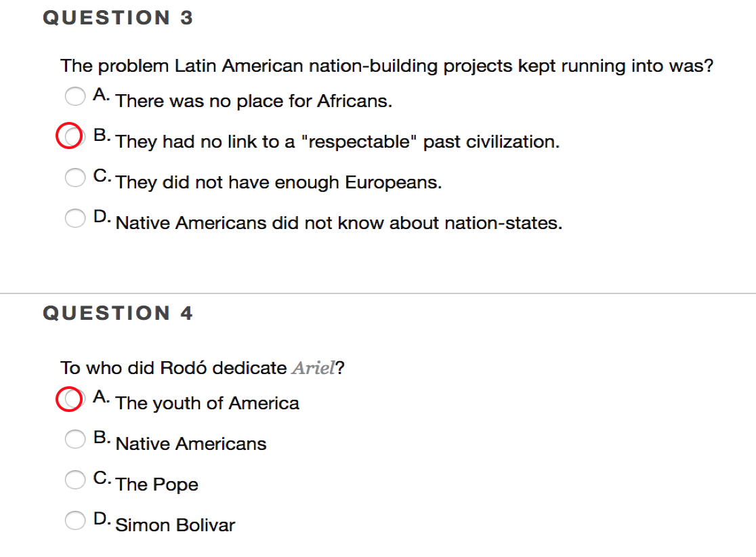Select radio button D in Question 4
Screen dimensions: 756x557
click(x=75, y=520)
